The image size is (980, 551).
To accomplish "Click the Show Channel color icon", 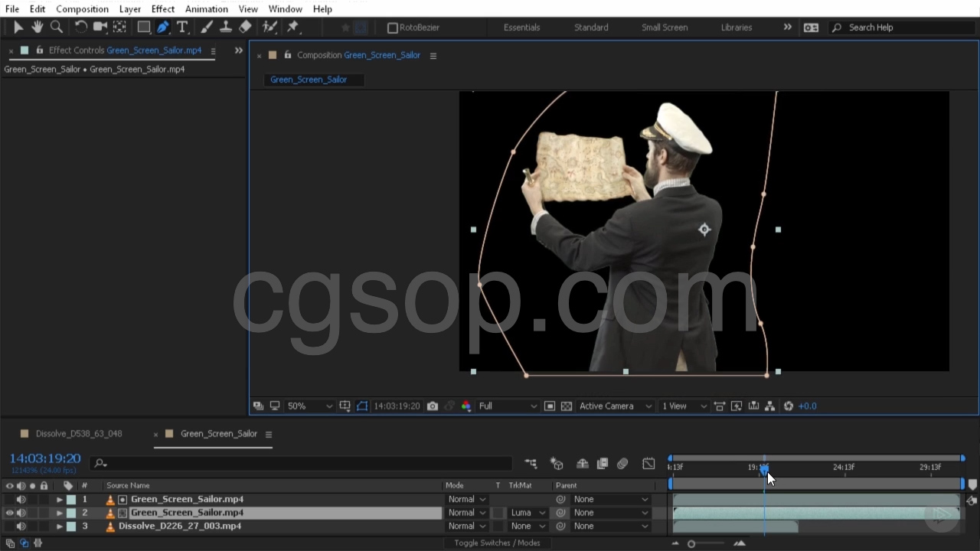I will tap(466, 406).
